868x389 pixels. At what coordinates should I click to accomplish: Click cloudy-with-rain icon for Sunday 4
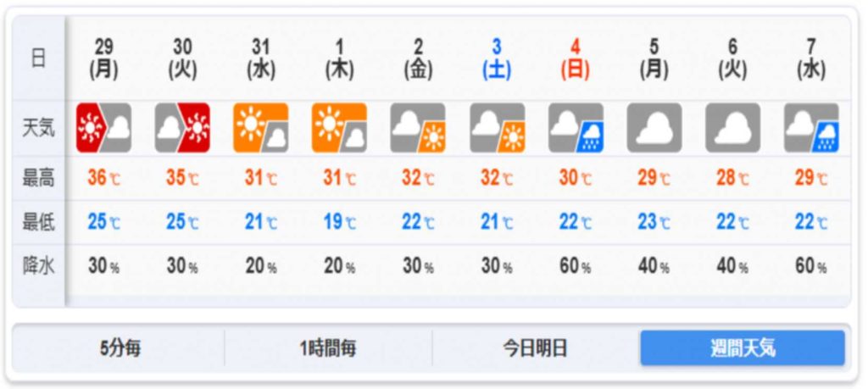pos(576,128)
